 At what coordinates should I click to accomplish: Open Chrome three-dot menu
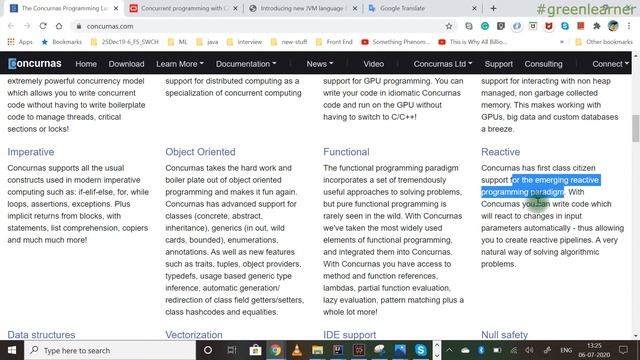coord(629,26)
